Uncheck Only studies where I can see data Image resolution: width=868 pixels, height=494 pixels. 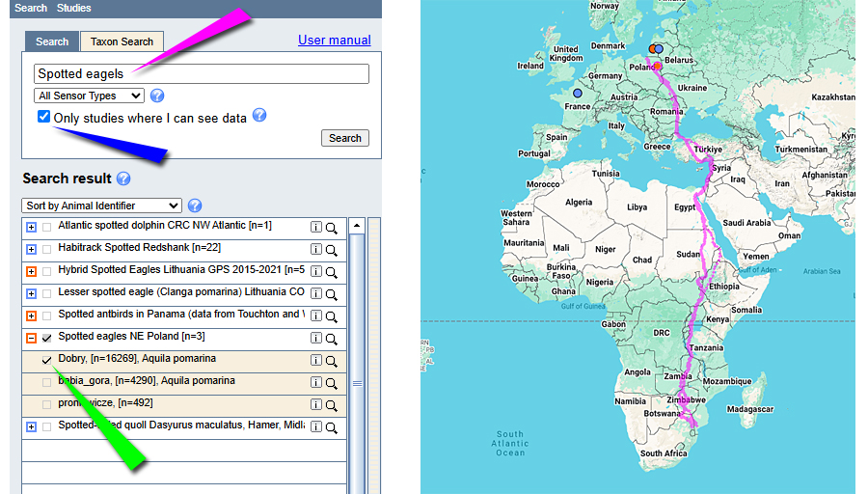coord(43,117)
